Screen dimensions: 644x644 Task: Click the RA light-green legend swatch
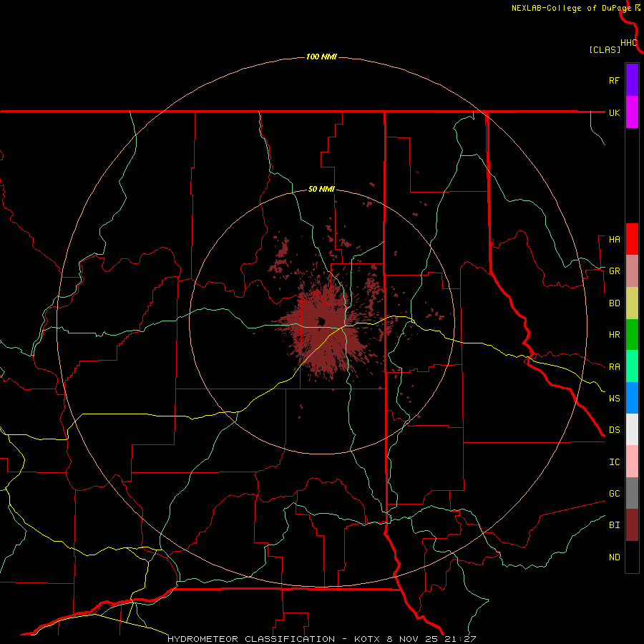632,366
